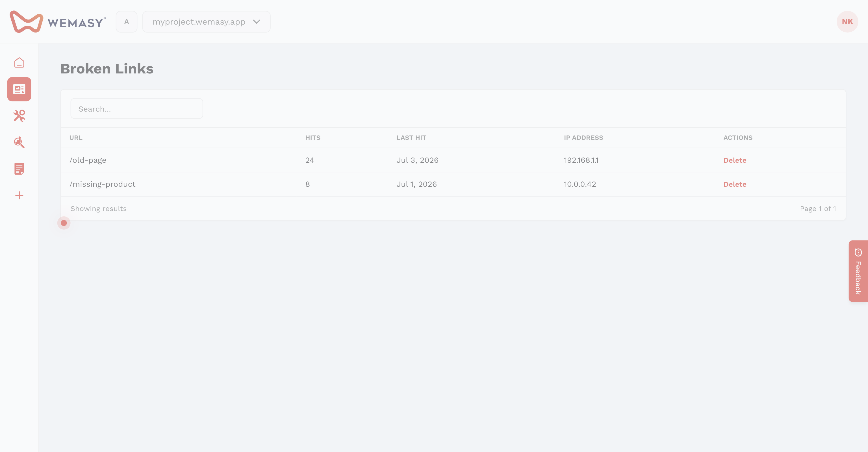Viewport: 868px width, 452px height.
Task: Select the active content pages sidebar icon
Action: tap(19, 89)
